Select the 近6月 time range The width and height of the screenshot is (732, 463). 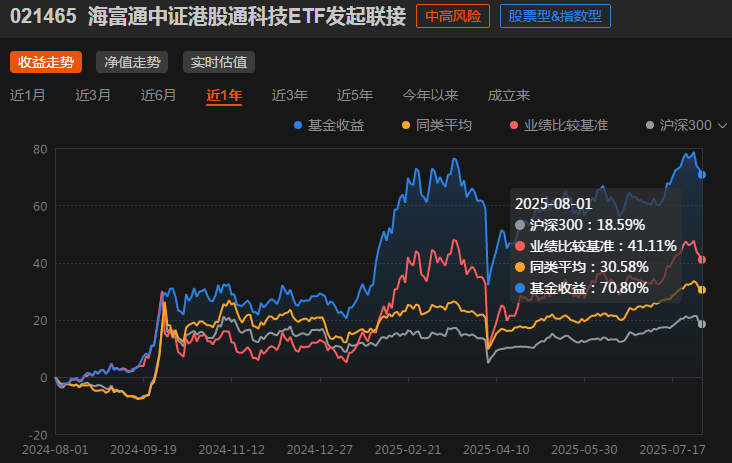coord(158,95)
